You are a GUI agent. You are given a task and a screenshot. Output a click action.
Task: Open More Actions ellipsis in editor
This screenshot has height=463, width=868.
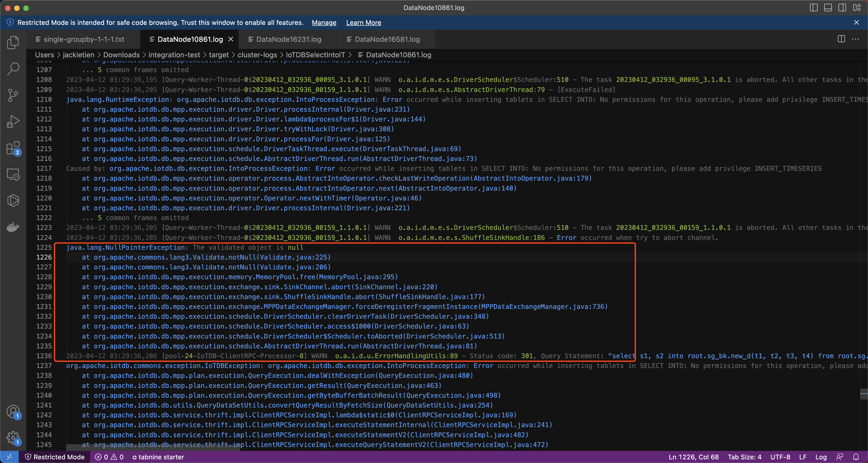point(855,39)
